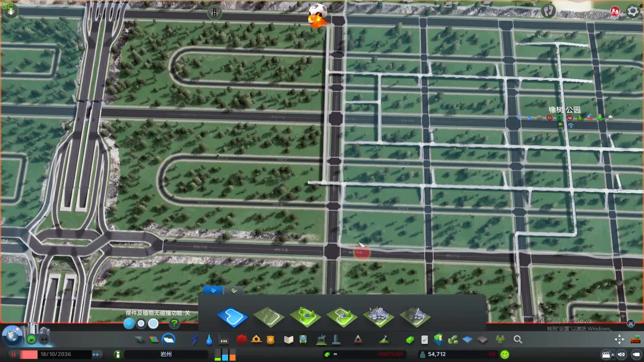Open the Electricity menu

tap(194, 340)
